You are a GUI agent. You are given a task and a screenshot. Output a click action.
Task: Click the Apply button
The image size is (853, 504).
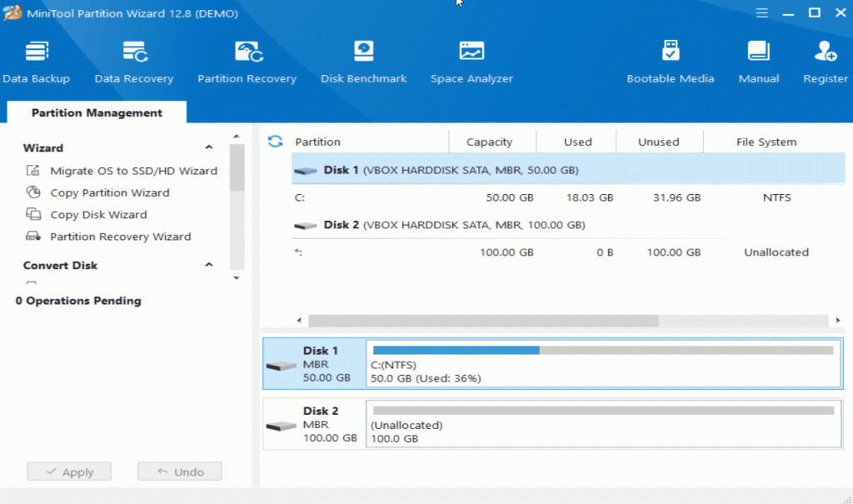pos(68,471)
